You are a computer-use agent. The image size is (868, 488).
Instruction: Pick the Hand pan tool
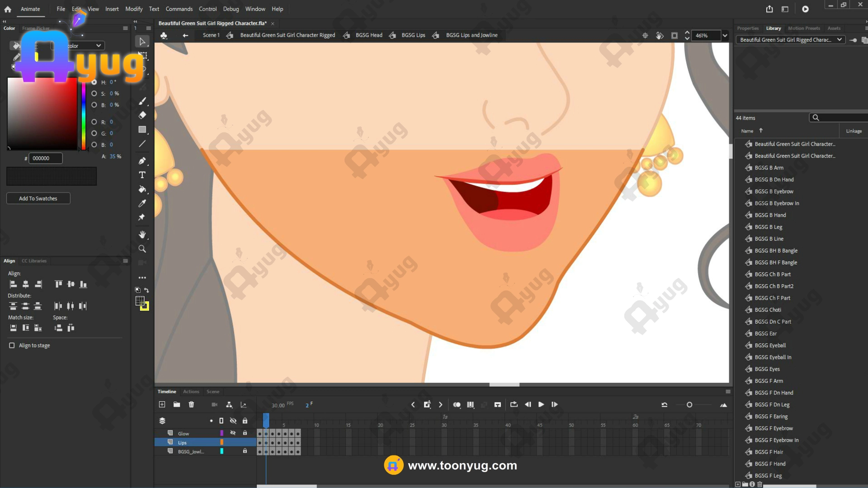(x=142, y=235)
